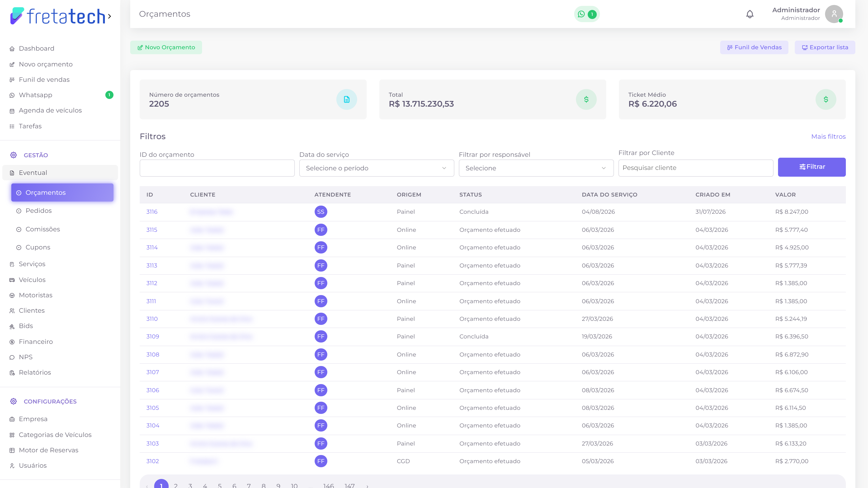Go to pagination page 2
This screenshot has height=488, width=868.
click(x=176, y=485)
